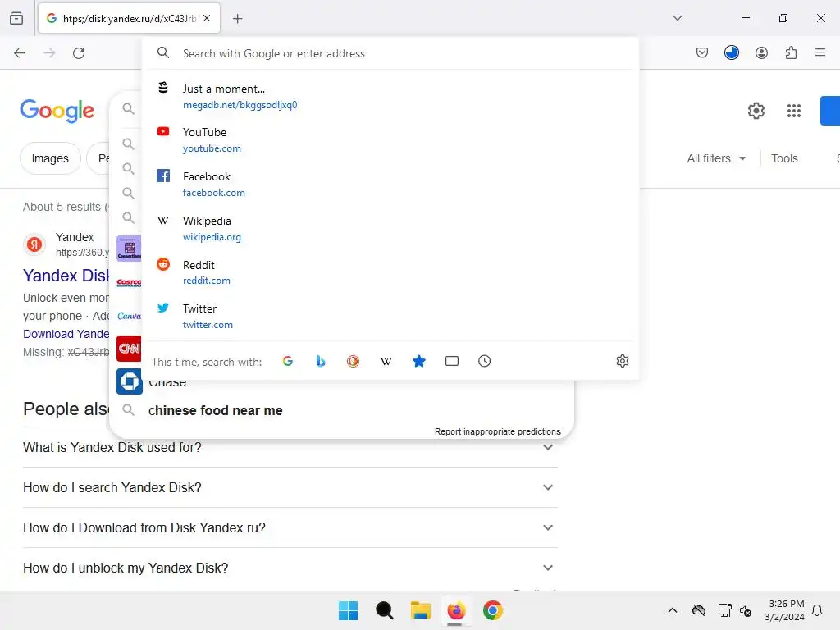Click the Download Yandex link
840x630 pixels.
[66, 334]
